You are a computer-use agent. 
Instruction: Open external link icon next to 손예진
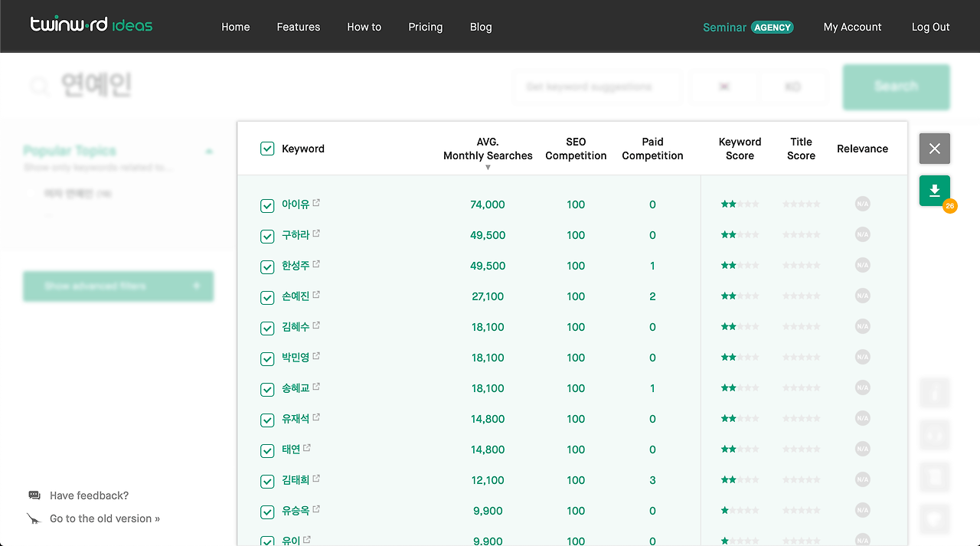[316, 295]
